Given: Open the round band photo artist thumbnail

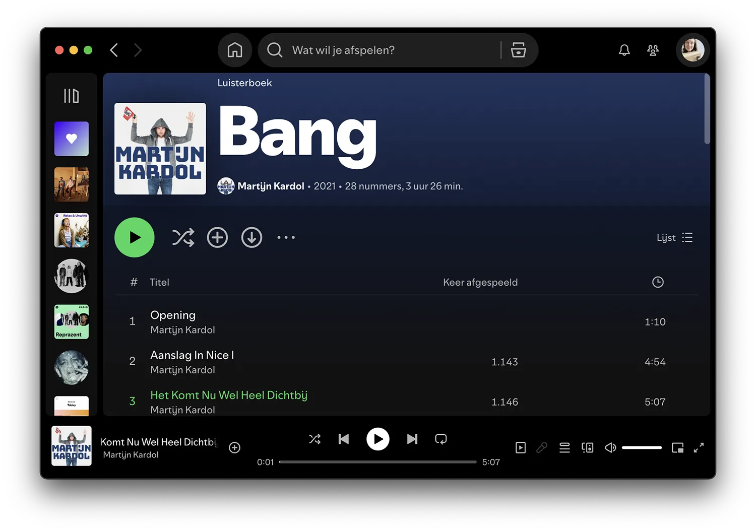Looking at the screenshot, I should point(72,276).
